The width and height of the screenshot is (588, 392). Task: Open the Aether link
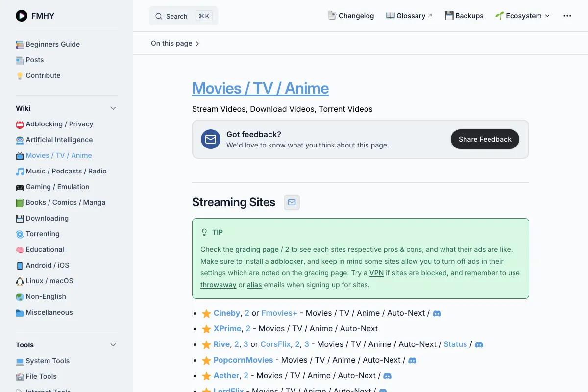(226, 375)
